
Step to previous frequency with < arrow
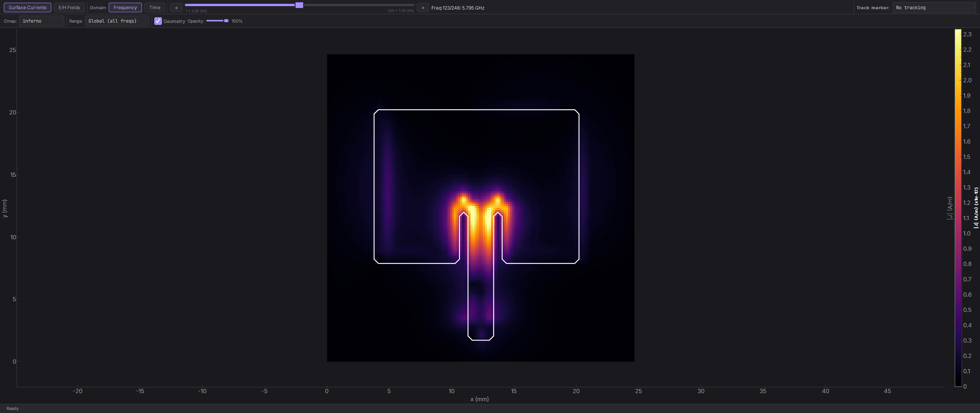pyautogui.click(x=176, y=8)
